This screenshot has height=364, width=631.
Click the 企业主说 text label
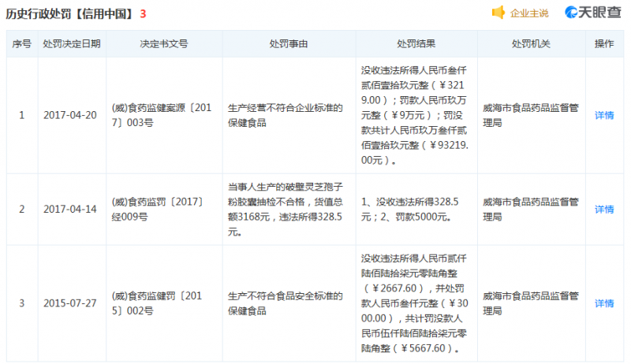(529, 13)
